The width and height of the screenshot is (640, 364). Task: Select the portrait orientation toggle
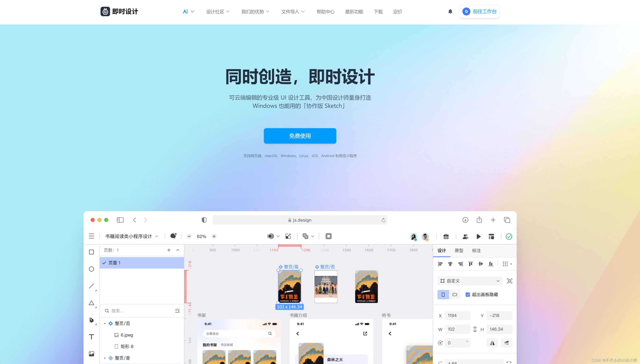443,295
